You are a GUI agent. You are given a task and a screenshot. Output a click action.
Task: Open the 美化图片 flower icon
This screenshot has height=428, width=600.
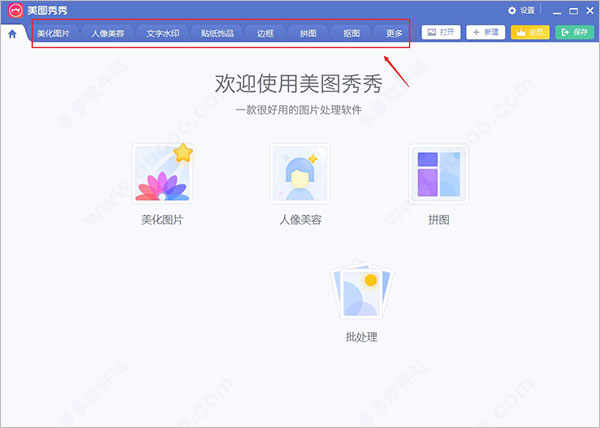tap(163, 174)
